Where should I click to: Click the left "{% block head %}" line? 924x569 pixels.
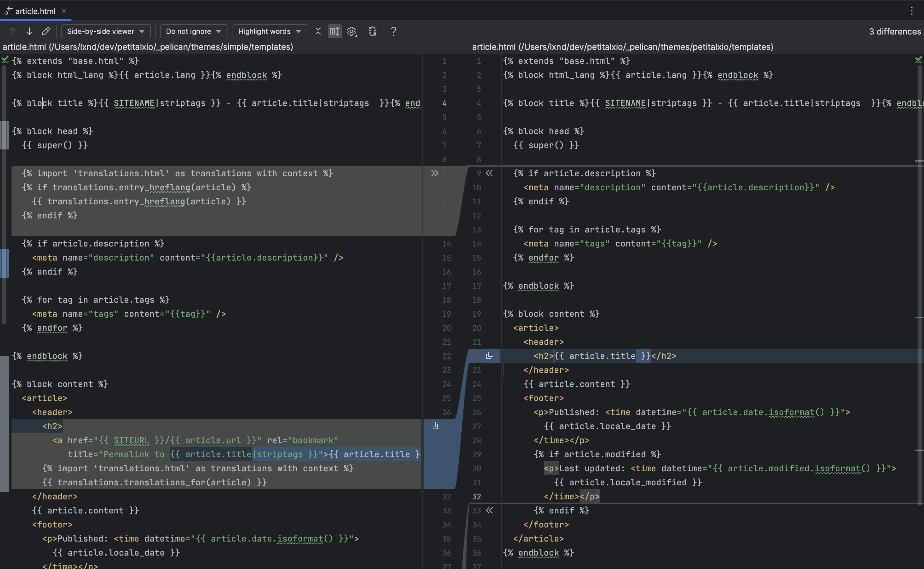(52, 131)
